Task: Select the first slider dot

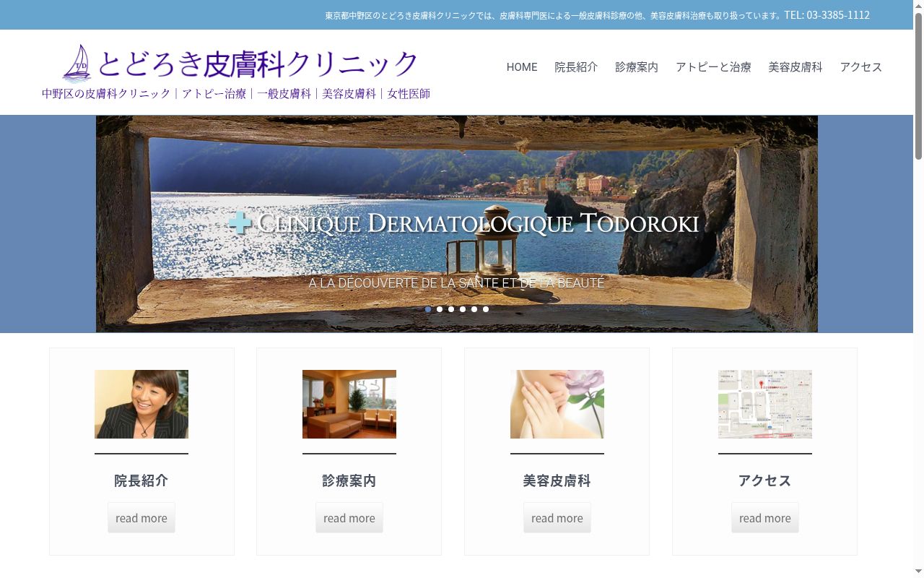Action: 428,309
